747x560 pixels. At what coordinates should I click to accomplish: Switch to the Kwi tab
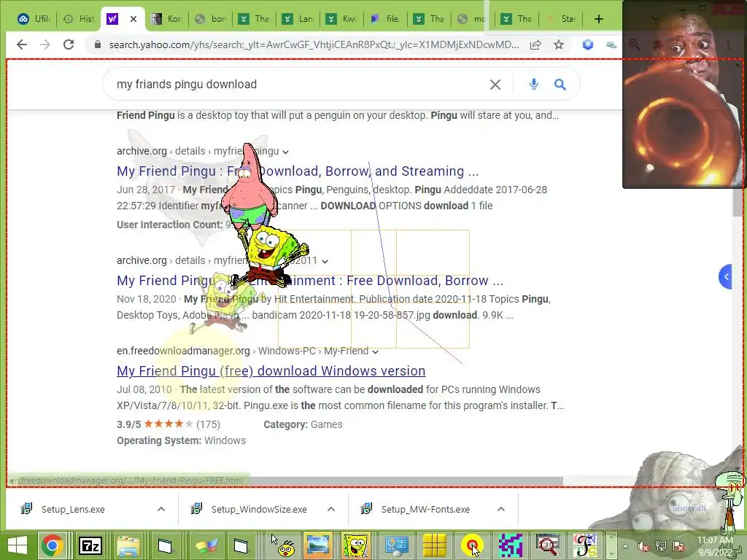(x=341, y=19)
